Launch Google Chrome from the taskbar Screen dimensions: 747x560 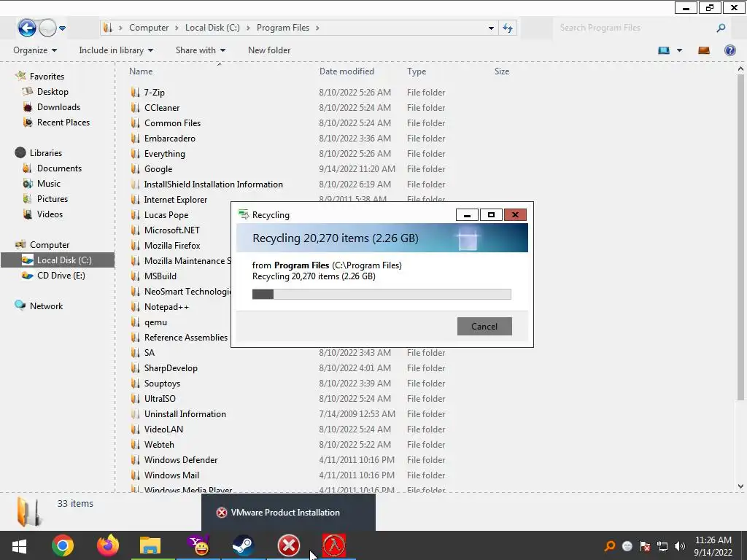pyautogui.click(x=63, y=545)
